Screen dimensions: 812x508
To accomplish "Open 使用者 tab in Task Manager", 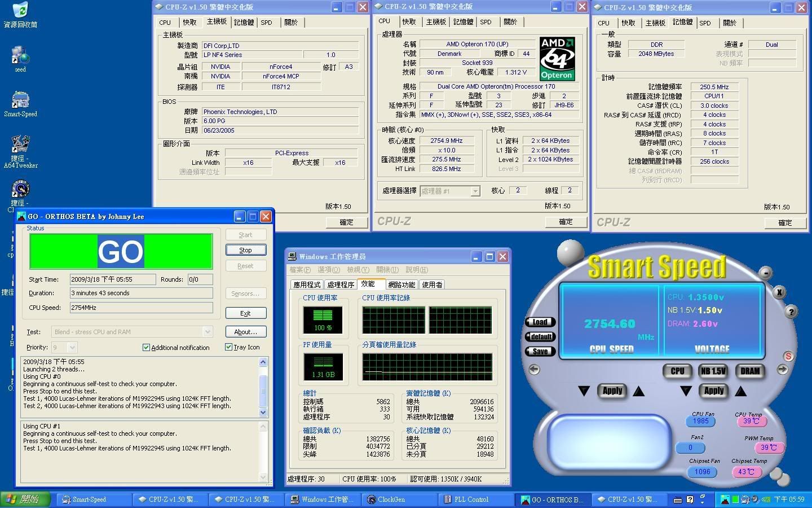I will (432, 284).
